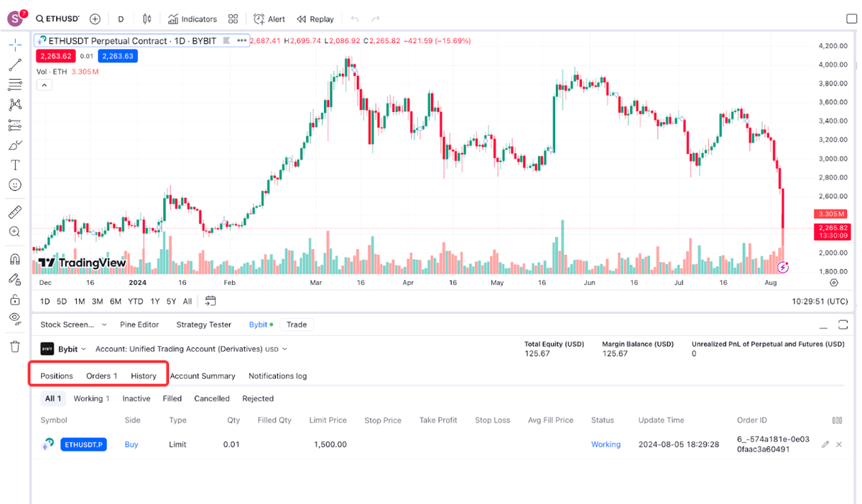Hide all drawings with eye icon
862x504 pixels.
pyautogui.click(x=15, y=317)
